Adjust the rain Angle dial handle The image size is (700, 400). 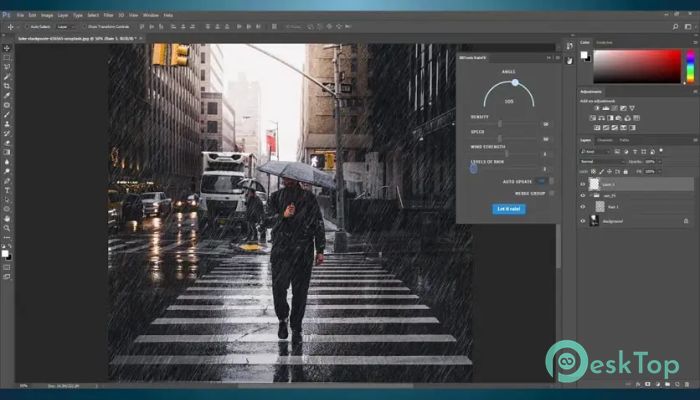coord(515,83)
